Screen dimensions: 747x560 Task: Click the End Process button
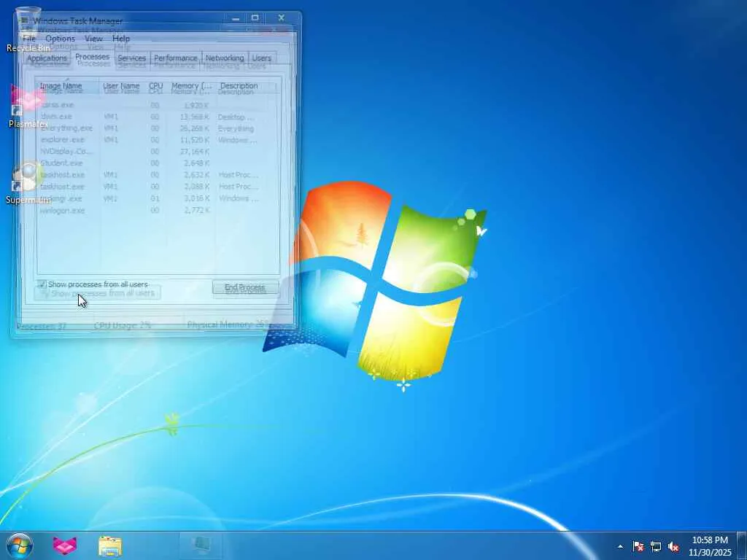[245, 287]
